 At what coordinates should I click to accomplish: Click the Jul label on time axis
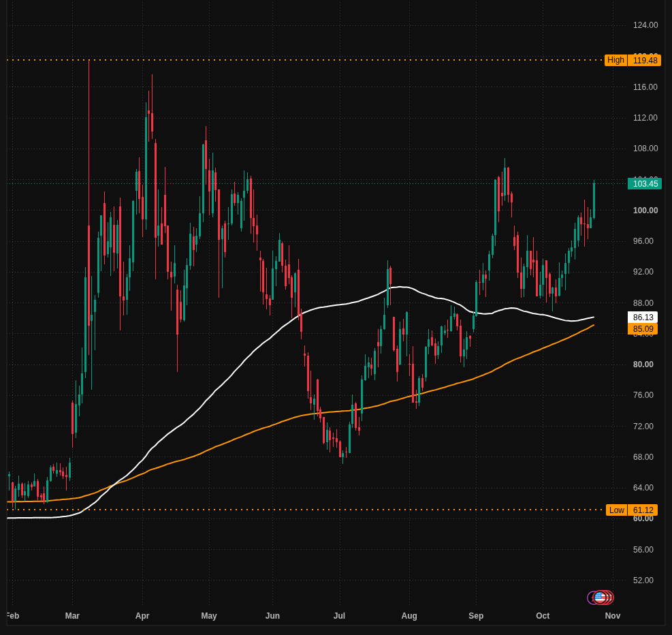pyautogui.click(x=339, y=616)
